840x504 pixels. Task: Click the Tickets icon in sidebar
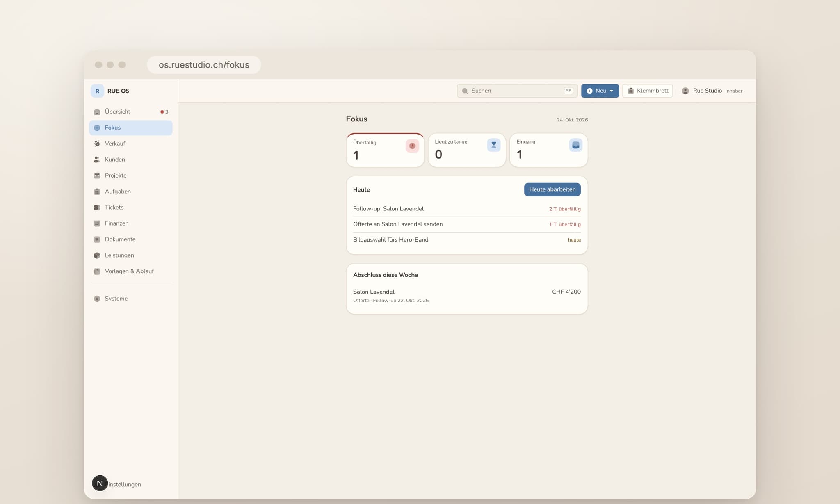click(x=97, y=208)
